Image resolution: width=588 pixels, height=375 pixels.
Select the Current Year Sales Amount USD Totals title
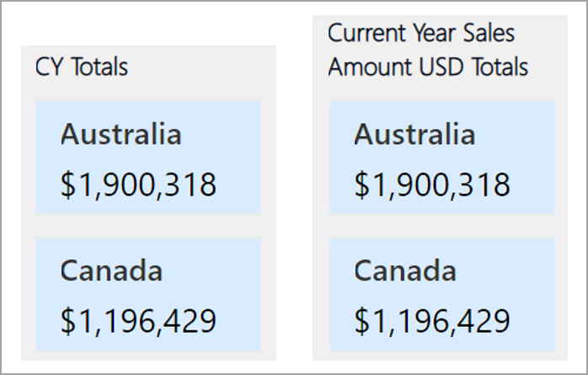click(428, 50)
